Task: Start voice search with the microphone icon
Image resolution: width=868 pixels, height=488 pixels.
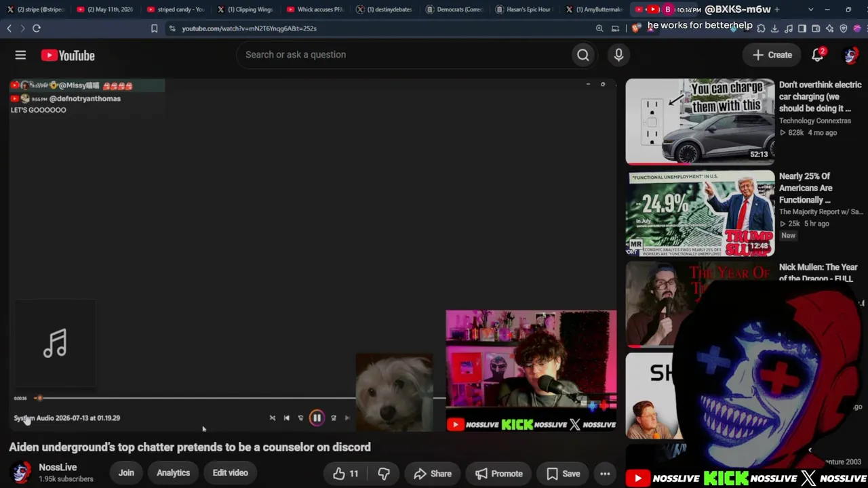Action: point(618,55)
